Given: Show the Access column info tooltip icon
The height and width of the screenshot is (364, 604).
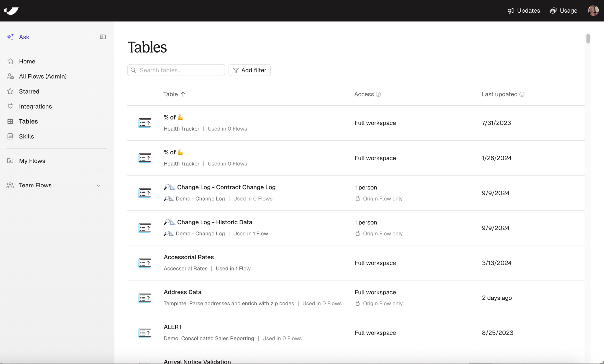Looking at the screenshot, I should click(x=378, y=94).
